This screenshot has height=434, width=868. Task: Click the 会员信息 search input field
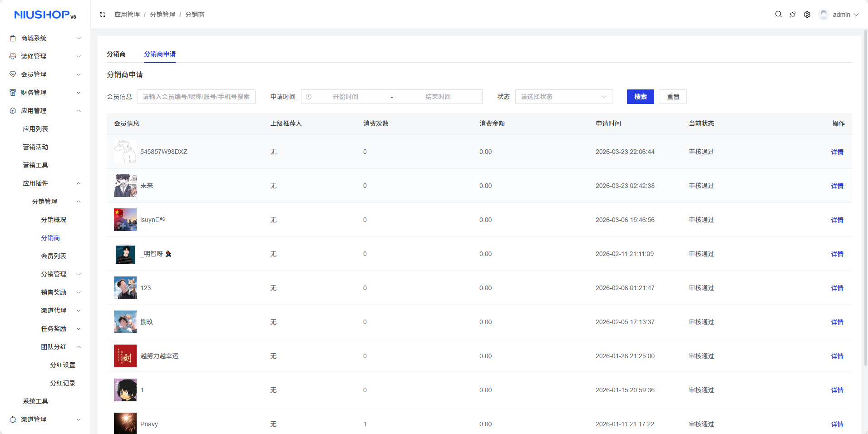click(x=196, y=97)
